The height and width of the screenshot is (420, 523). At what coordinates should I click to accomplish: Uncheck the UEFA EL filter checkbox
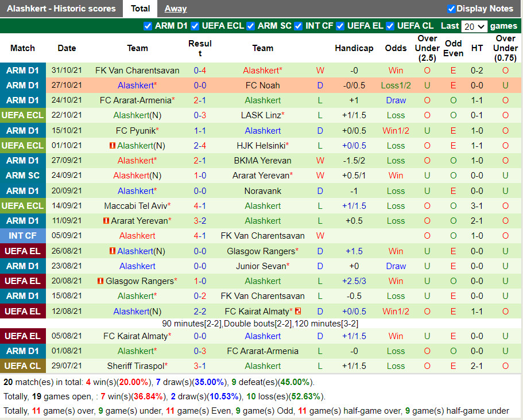click(340, 26)
